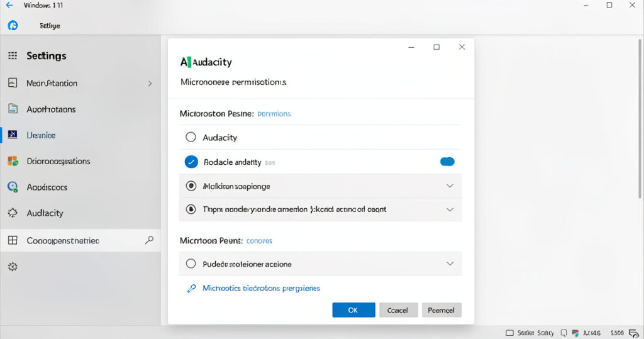Select the Uesnice sidebar item
The height and width of the screenshot is (339, 644).
pyautogui.click(x=80, y=135)
